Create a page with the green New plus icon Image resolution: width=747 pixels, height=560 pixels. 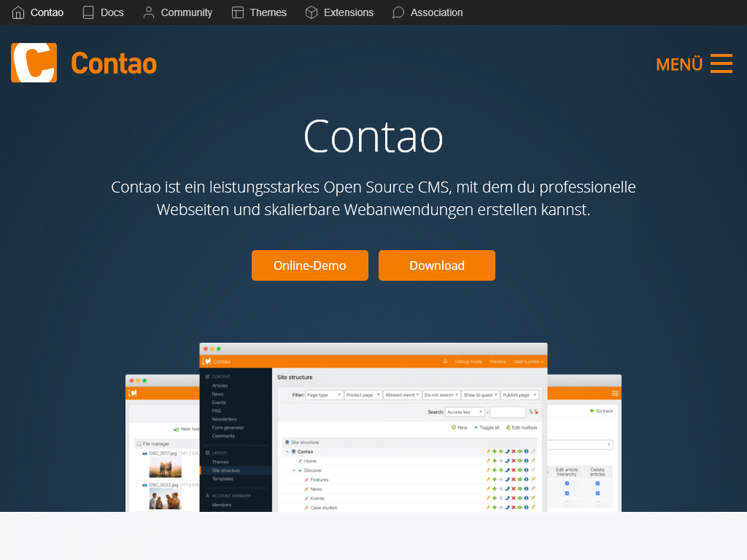point(454,427)
